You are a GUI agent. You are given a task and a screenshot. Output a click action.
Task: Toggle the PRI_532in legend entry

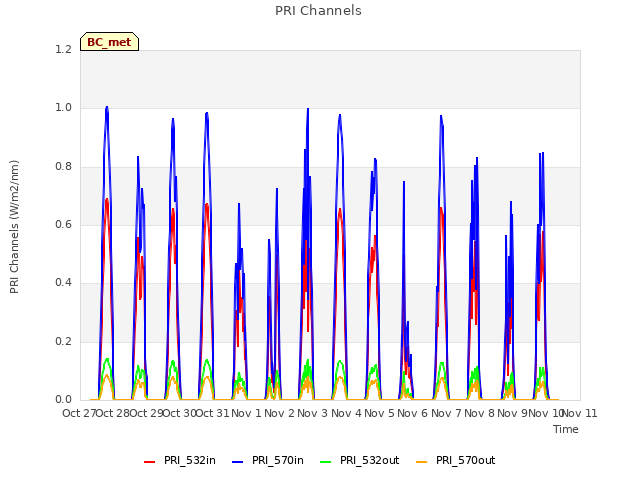[180, 461]
